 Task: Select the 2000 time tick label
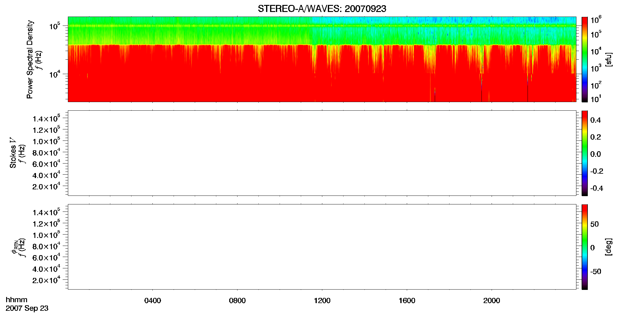(x=492, y=301)
